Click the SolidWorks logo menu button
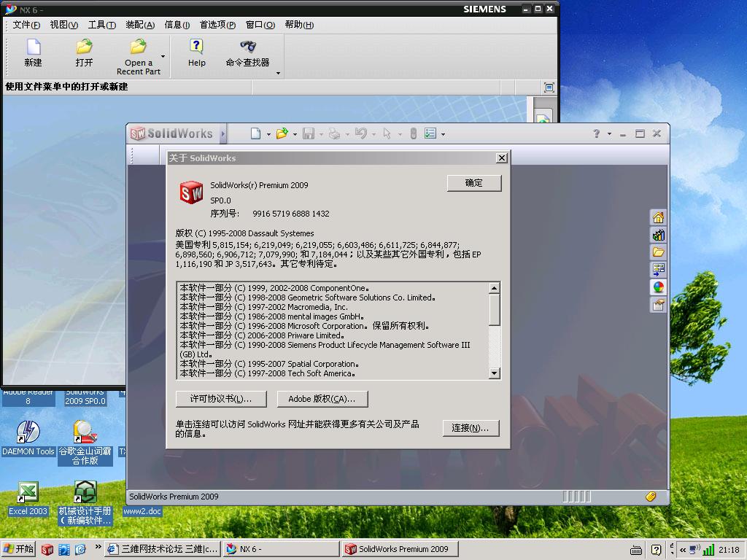This screenshot has height=560, width=747. click(x=171, y=134)
